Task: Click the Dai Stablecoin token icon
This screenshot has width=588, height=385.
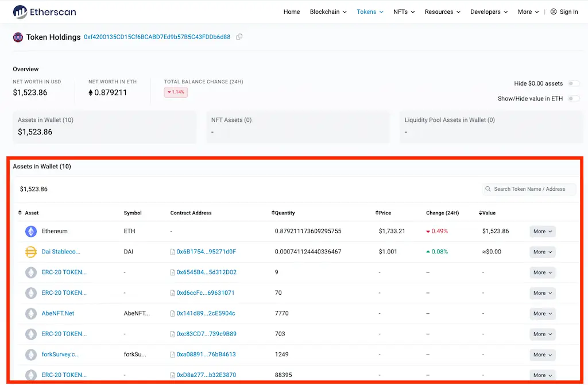Action: point(31,252)
